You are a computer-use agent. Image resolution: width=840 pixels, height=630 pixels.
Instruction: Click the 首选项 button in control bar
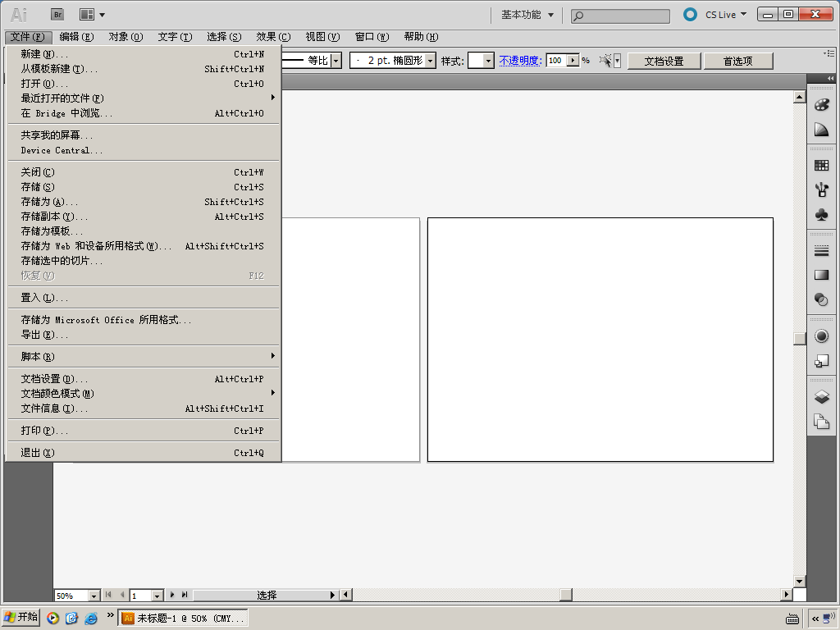[x=737, y=61]
